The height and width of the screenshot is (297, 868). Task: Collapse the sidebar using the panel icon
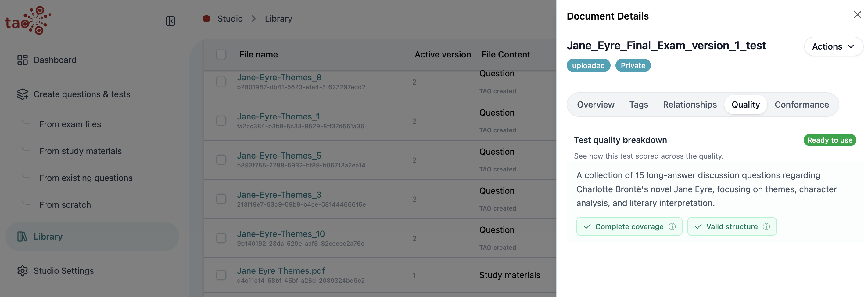[170, 21]
